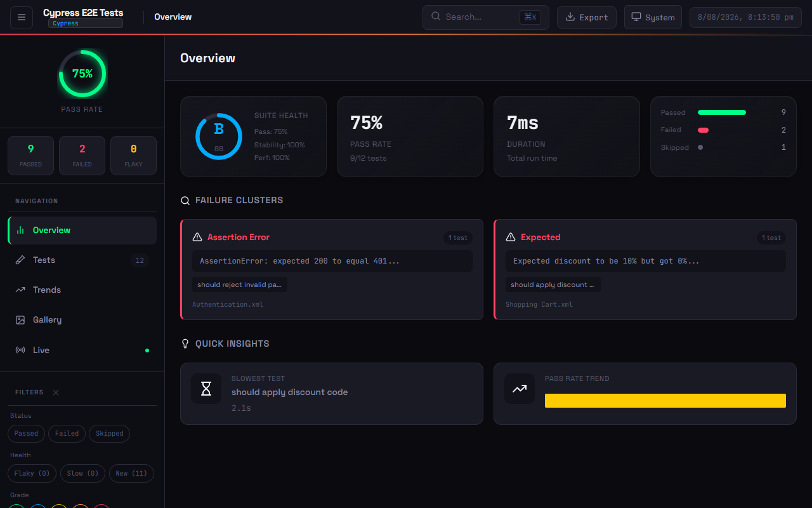Click the Authentication.xml file name

[228, 304]
